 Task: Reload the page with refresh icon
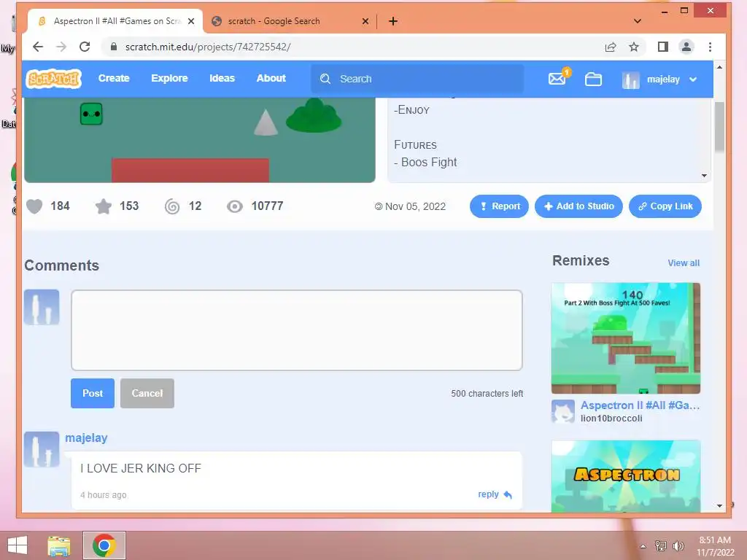85,47
